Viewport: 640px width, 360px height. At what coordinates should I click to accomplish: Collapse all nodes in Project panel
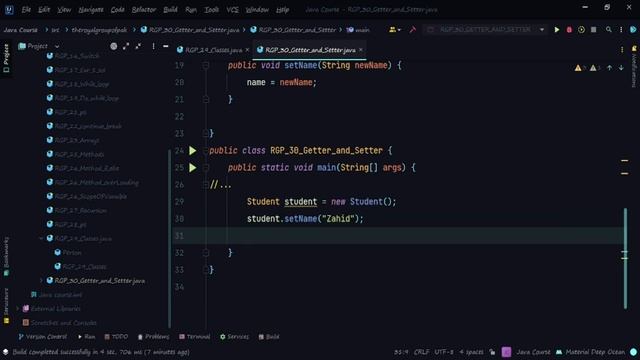(138, 47)
